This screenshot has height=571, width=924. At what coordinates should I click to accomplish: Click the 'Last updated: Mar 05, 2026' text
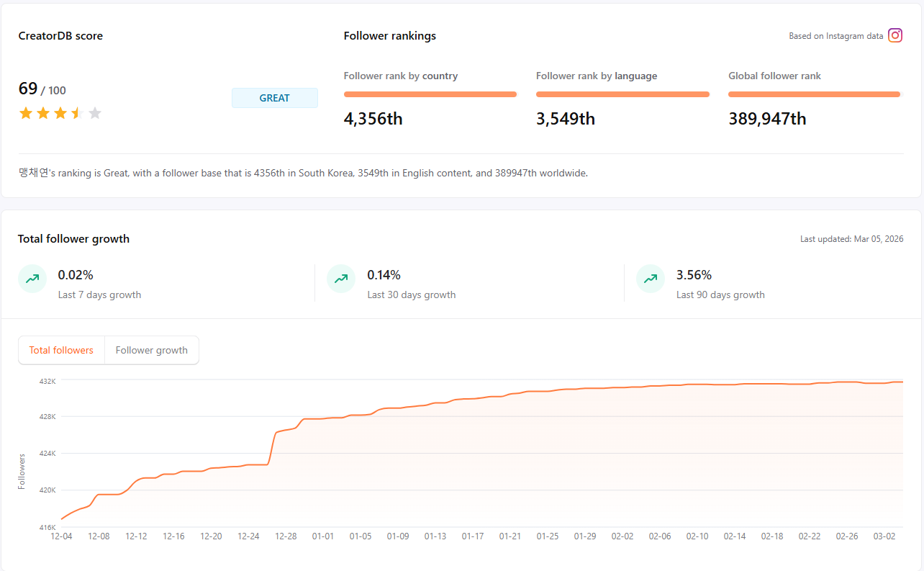click(x=852, y=238)
